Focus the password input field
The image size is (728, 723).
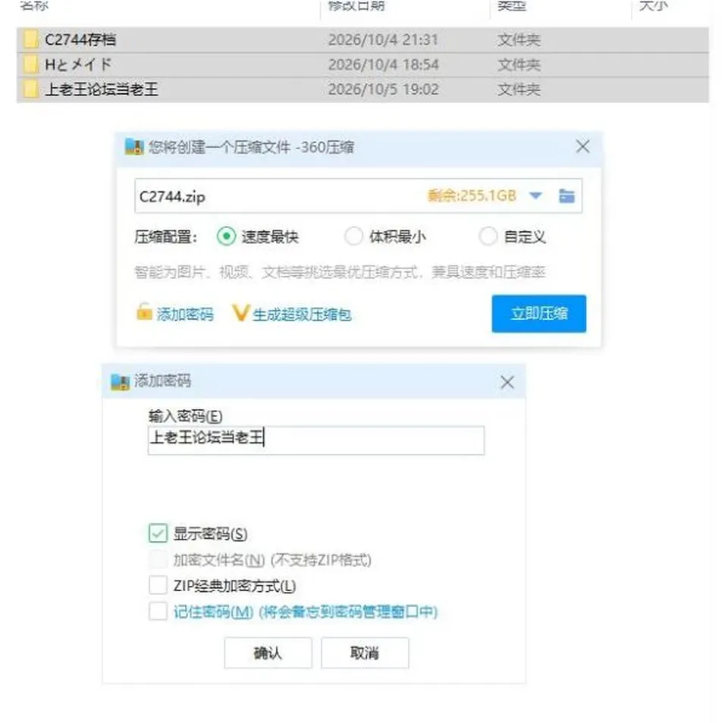pos(316,440)
